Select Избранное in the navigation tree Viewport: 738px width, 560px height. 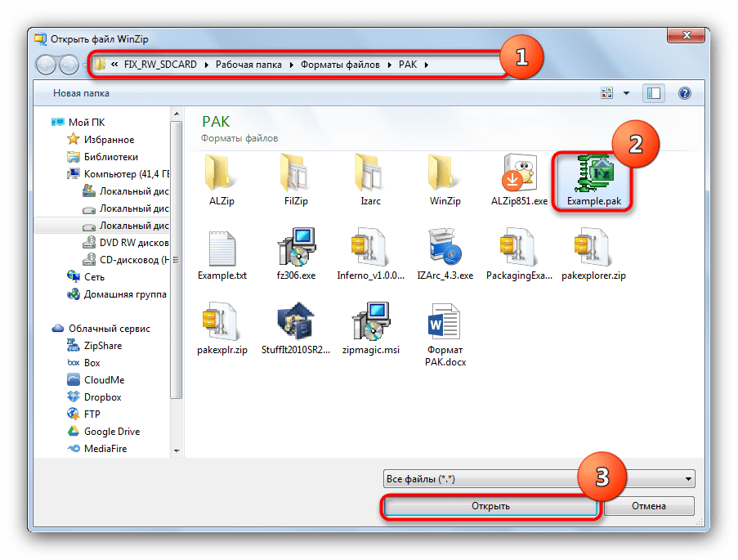pyautogui.click(x=101, y=140)
